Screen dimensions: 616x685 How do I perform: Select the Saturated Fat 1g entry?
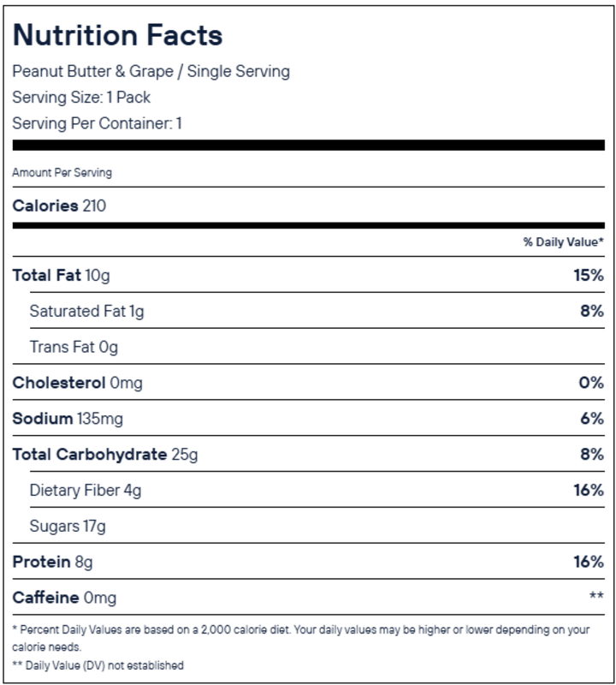[x=86, y=311]
